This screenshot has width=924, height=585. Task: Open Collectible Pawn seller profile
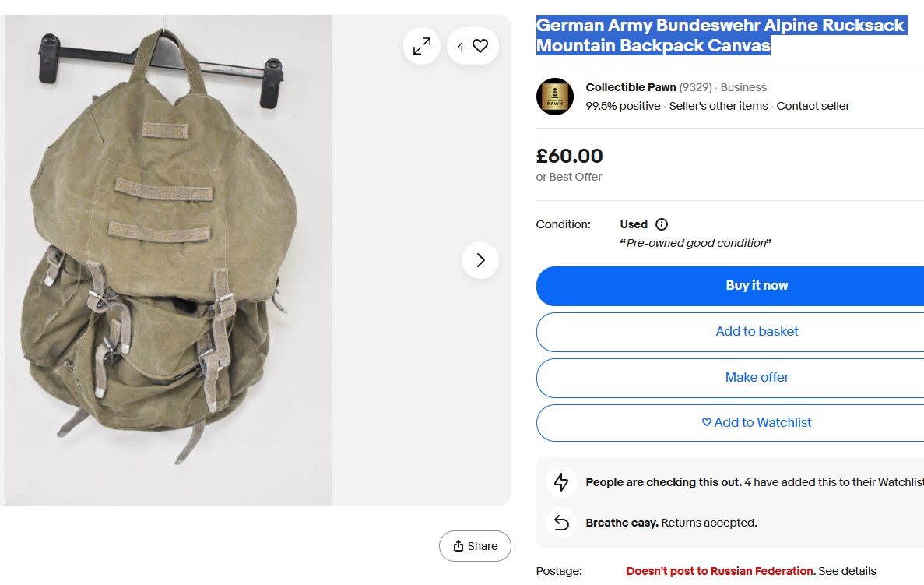pyautogui.click(x=631, y=87)
